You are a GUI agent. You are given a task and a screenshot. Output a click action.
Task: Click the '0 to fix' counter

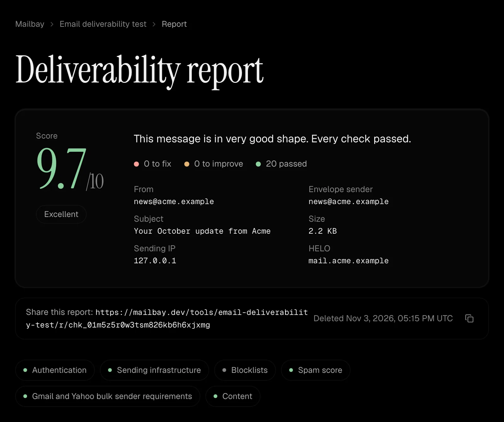[153, 164]
